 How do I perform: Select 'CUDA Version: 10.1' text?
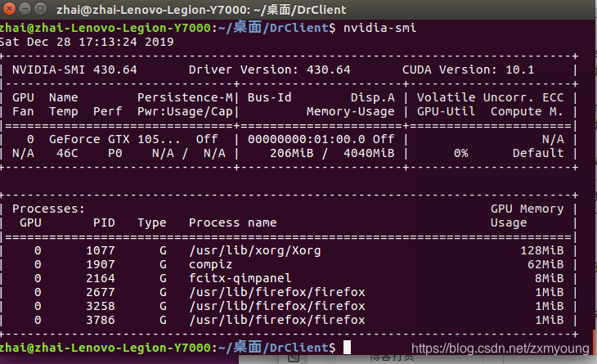pyautogui.click(x=469, y=70)
